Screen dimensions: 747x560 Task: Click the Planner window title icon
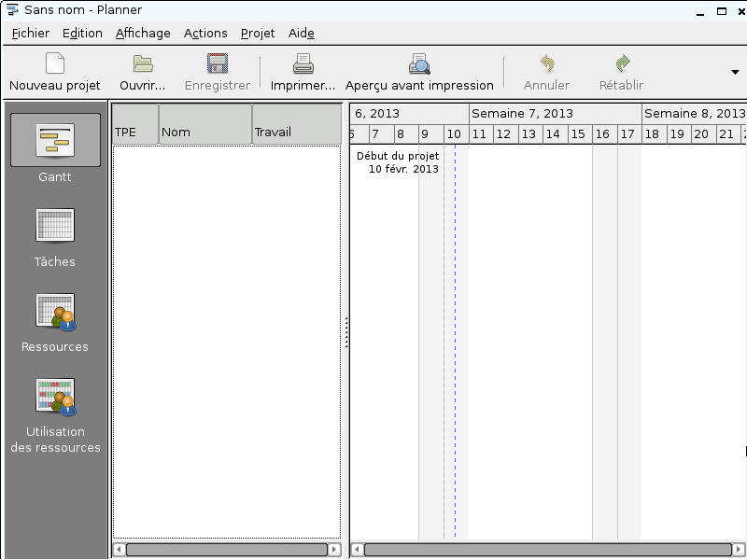pyautogui.click(x=12, y=9)
